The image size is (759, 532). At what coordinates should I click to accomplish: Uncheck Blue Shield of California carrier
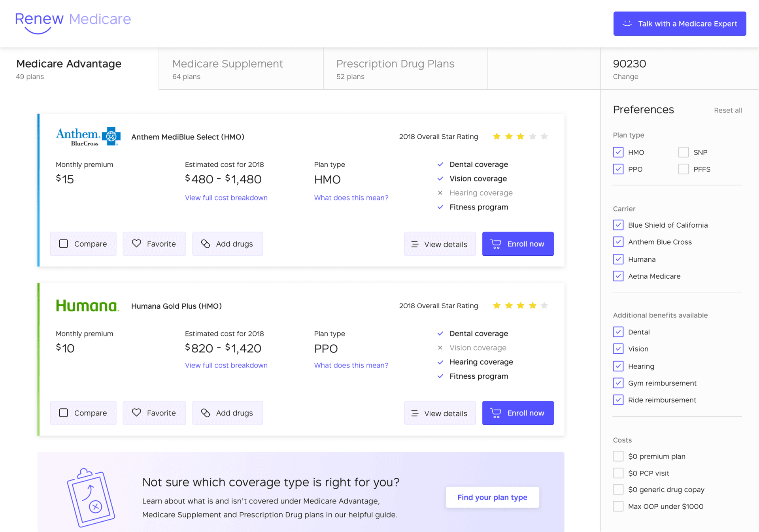(618, 225)
